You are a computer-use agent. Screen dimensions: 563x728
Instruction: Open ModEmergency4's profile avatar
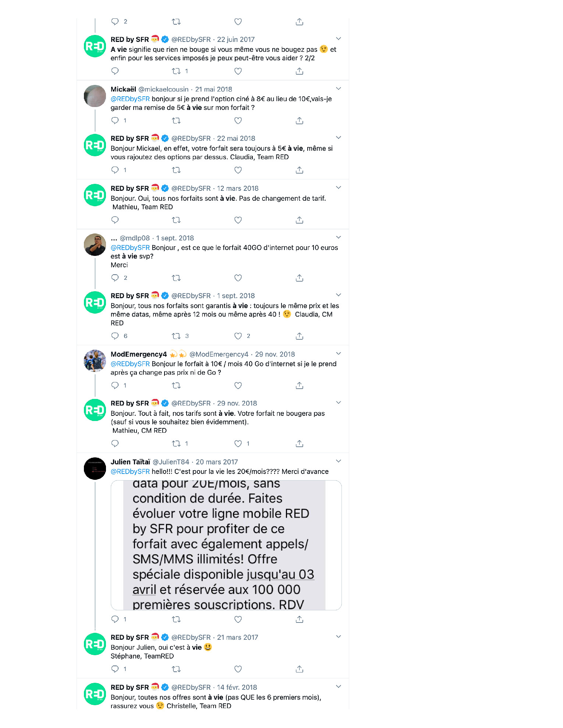tap(95, 361)
